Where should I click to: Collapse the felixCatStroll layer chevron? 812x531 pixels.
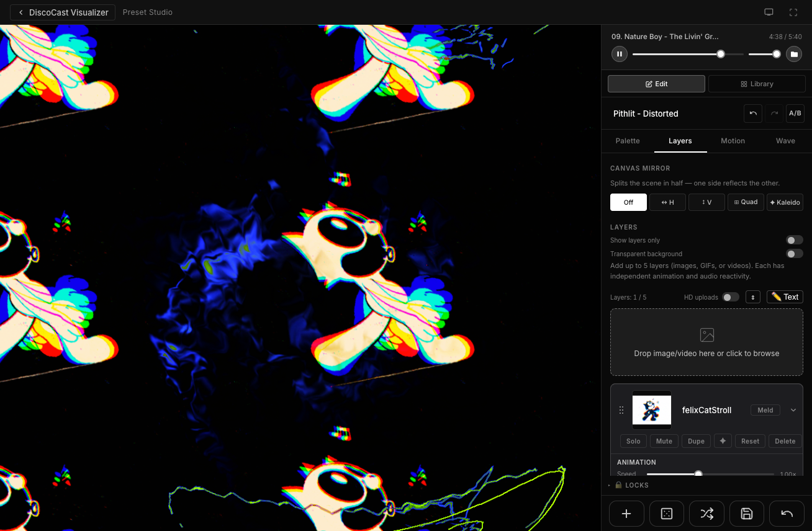click(793, 410)
